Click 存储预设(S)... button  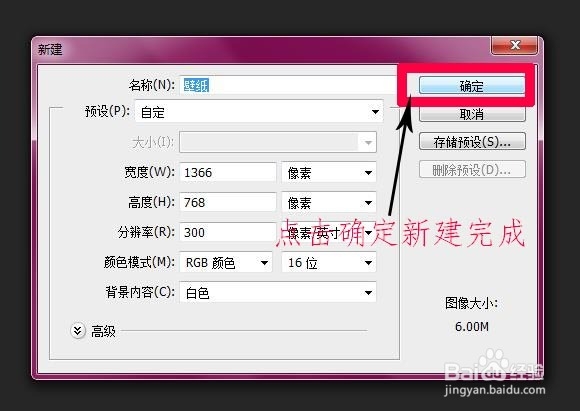click(472, 141)
